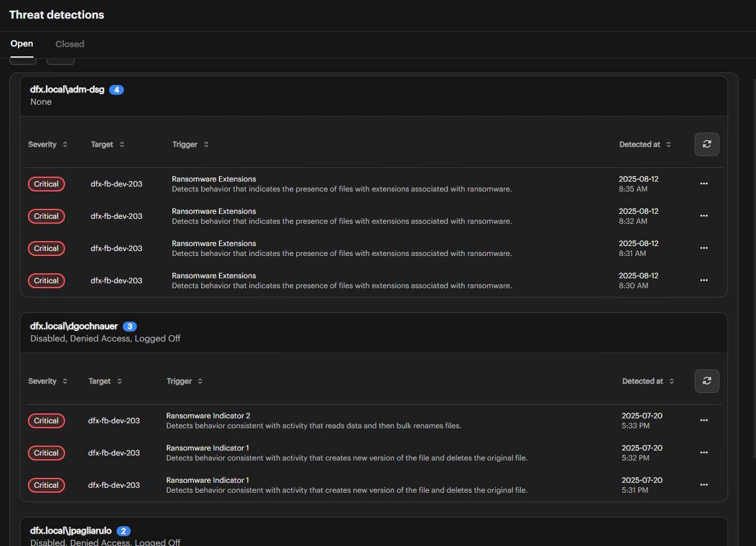Screen dimensions: 756x546
Task: Click the count badge 4 for adm-dsg
Action: click(x=116, y=90)
